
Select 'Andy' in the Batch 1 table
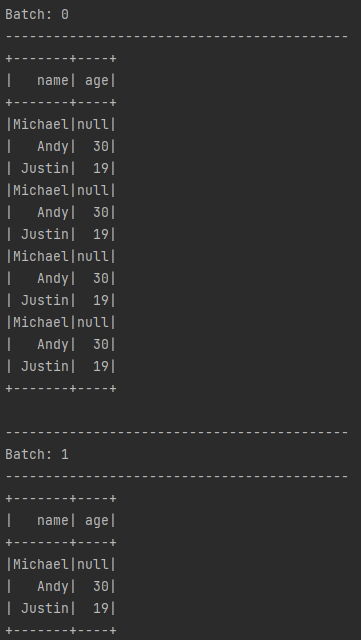pyautogui.click(x=53, y=587)
